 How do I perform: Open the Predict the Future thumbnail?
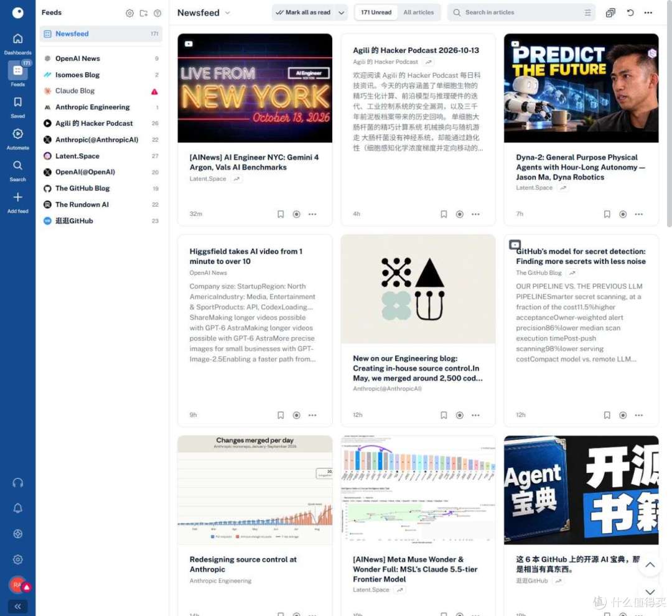[581, 88]
